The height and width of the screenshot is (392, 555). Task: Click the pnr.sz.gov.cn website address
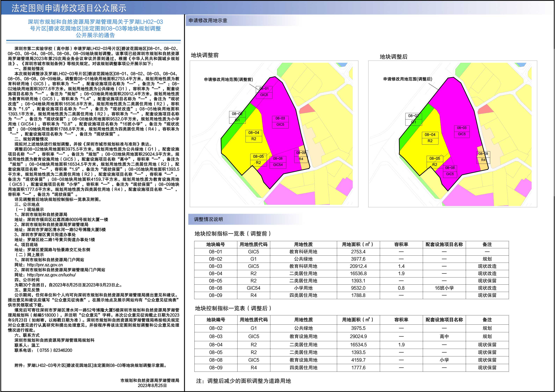(x=45, y=265)
